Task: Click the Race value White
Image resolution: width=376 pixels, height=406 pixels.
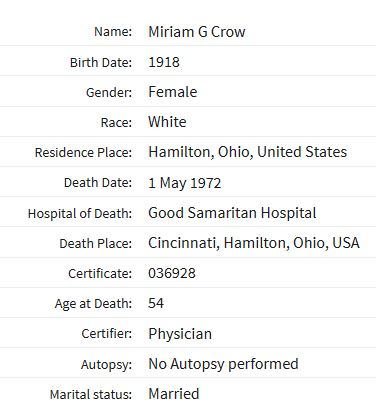Action: point(167,122)
